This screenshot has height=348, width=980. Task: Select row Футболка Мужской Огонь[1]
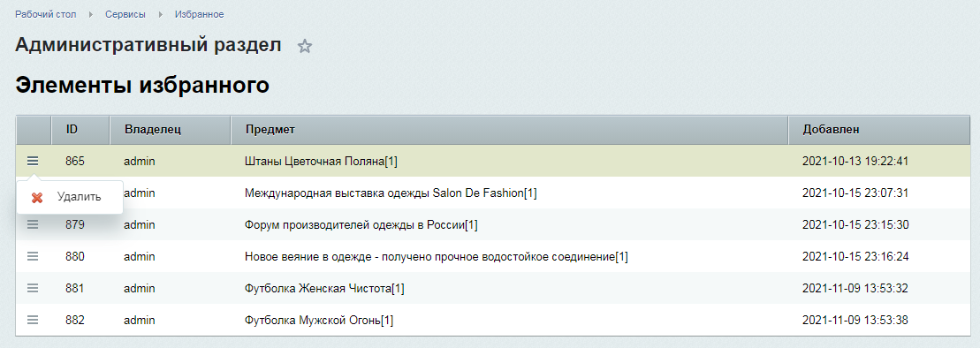point(492,320)
